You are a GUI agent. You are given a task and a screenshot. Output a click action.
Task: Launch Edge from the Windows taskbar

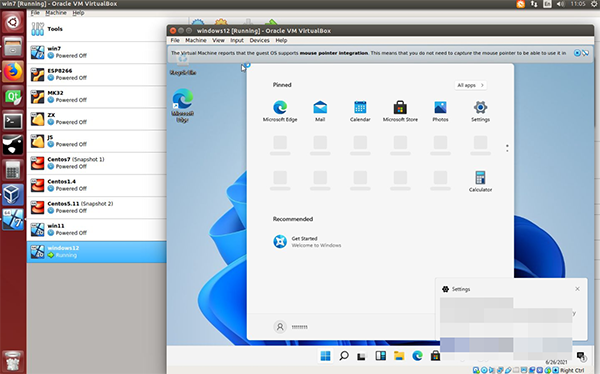[417, 356]
